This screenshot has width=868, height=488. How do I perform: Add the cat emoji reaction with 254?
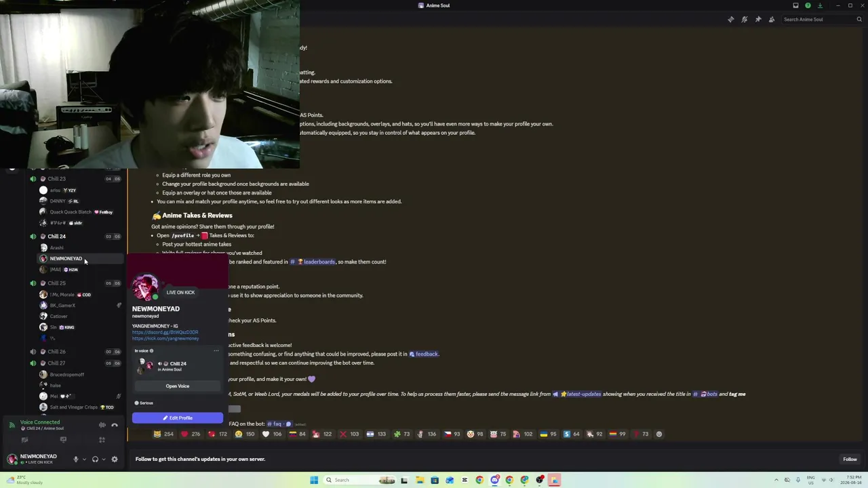(163, 434)
